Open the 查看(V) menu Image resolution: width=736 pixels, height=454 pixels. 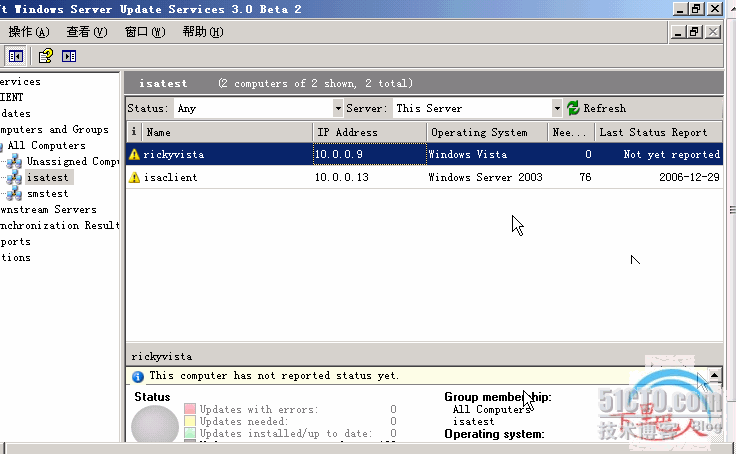(x=87, y=32)
